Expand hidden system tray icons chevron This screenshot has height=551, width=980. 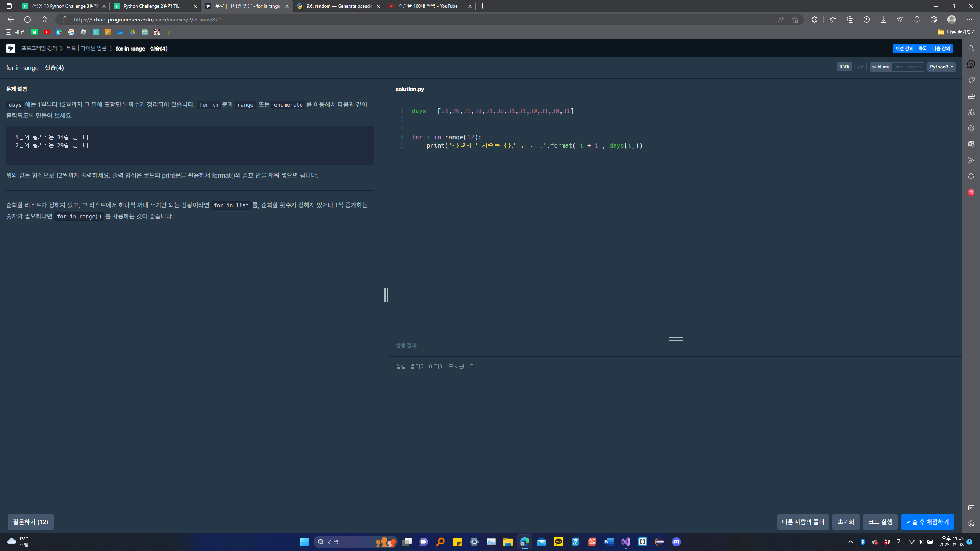coord(851,541)
